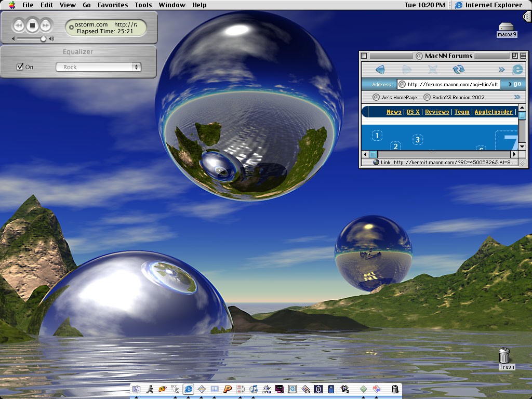532x399 pixels.
Task: Click the calculator icon in the dock
Action: pyautogui.click(x=331, y=389)
